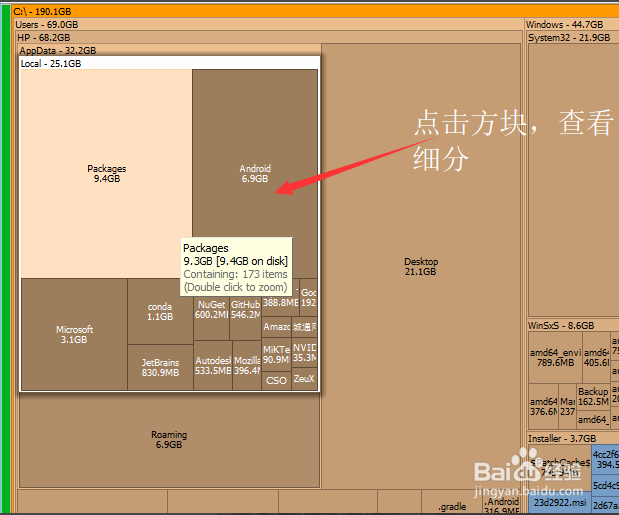Select the C:\ 190.1GB root header bar

pos(315,11)
